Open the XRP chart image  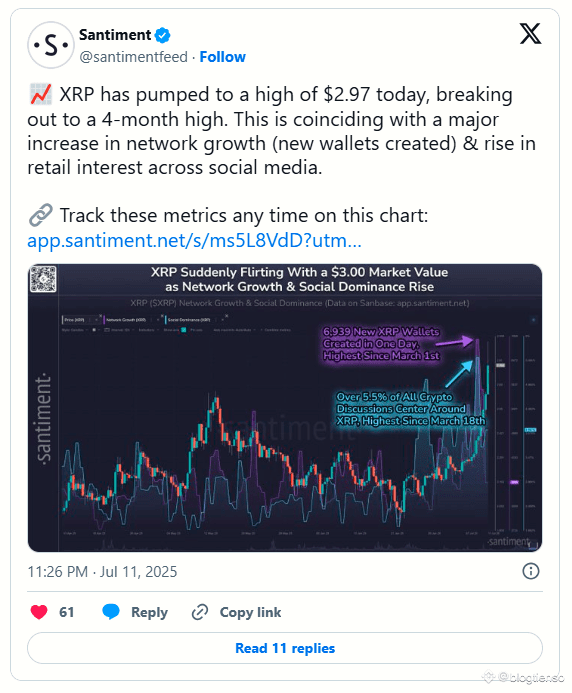pyautogui.click(x=285, y=407)
